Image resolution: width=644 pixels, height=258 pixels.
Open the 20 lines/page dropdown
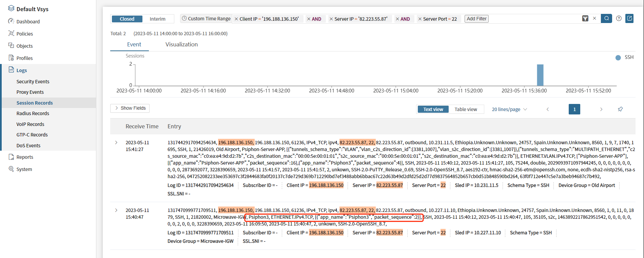(509, 109)
